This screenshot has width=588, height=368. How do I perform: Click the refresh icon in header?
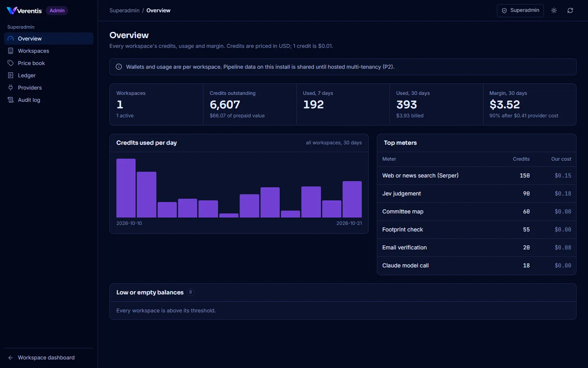570,11
